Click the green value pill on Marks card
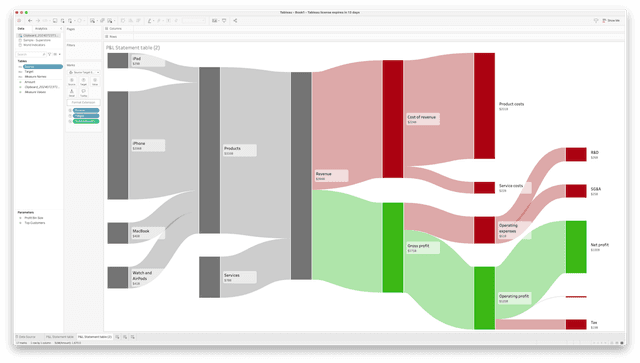The image size is (640, 363). [86, 121]
